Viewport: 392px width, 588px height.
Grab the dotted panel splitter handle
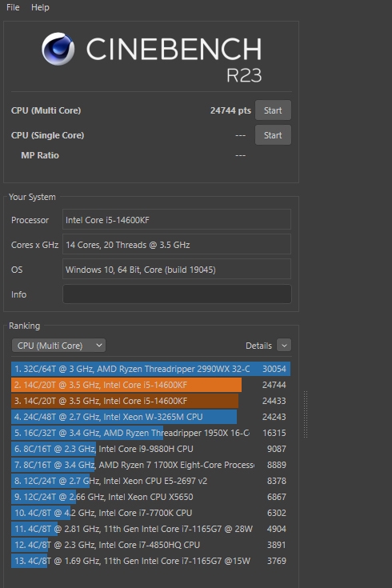point(306,414)
